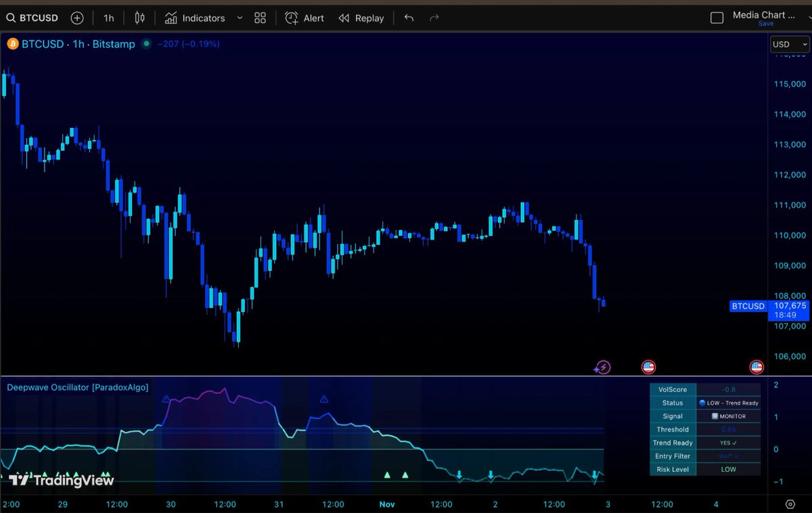Click the Bitcoin symbol logo in legend
Viewport: 812px width, 513px height.
[x=12, y=44]
